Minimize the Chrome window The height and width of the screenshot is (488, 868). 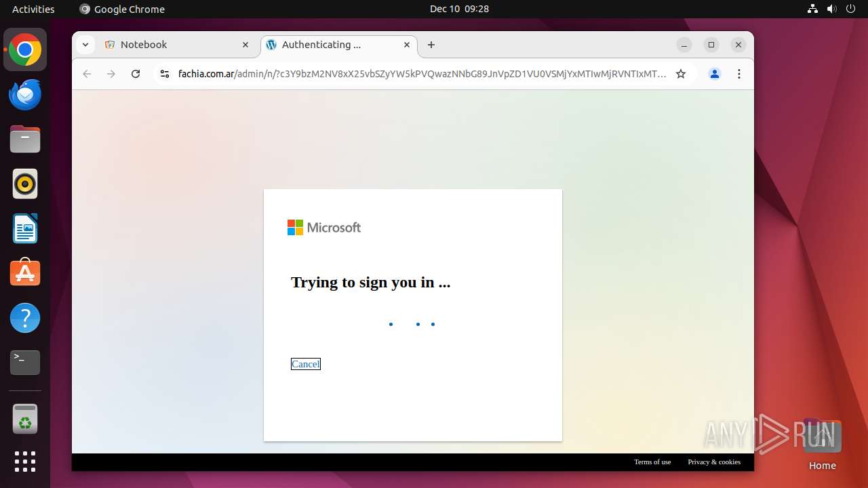pyautogui.click(x=684, y=45)
